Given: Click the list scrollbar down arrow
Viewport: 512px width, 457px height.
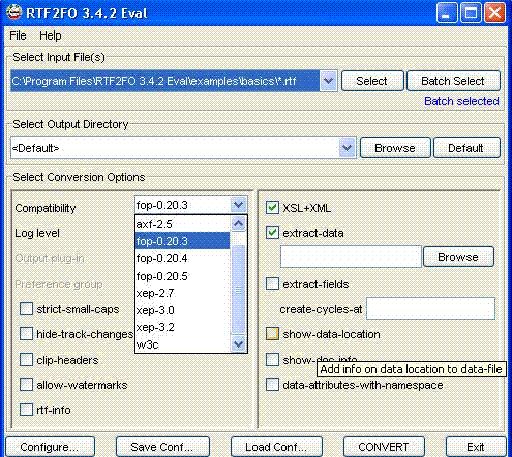Looking at the screenshot, I should 238,344.
